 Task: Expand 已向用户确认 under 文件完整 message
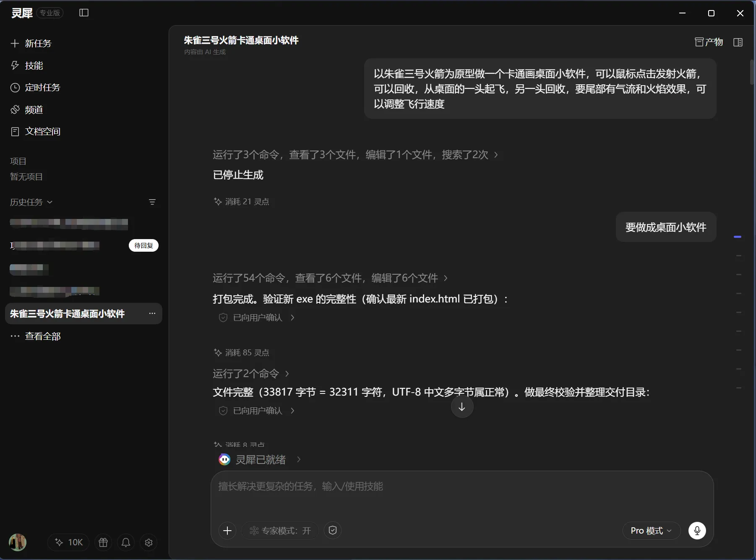click(257, 411)
